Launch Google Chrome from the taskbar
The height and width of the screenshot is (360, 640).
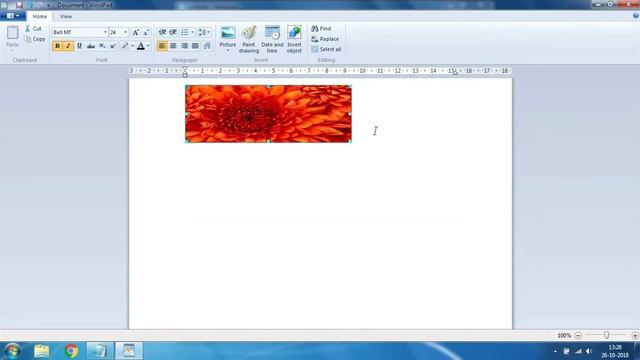coord(71,351)
